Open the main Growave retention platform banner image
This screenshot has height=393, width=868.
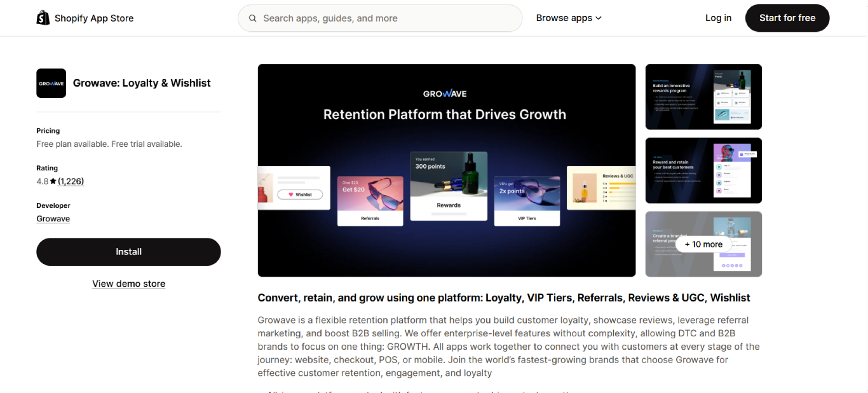446,170
